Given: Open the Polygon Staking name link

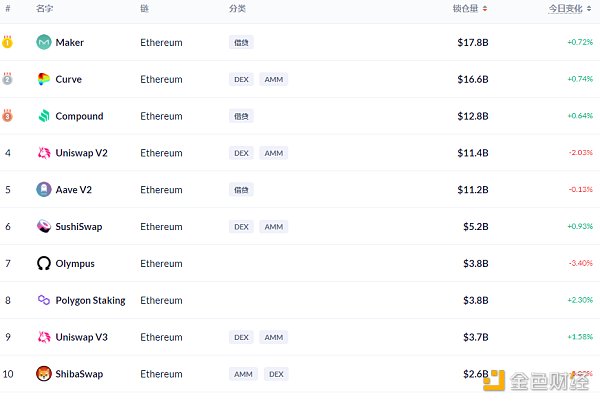Looking at the screenshot, I should [x=90, y=300].
